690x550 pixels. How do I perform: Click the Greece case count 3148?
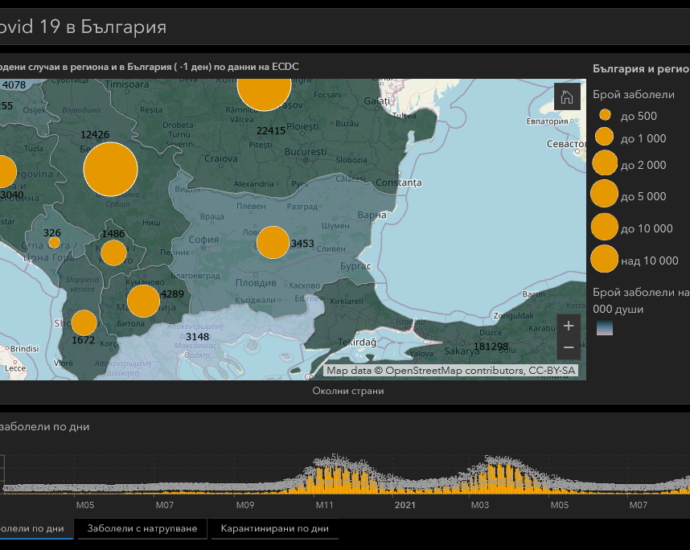pos(197,337)
